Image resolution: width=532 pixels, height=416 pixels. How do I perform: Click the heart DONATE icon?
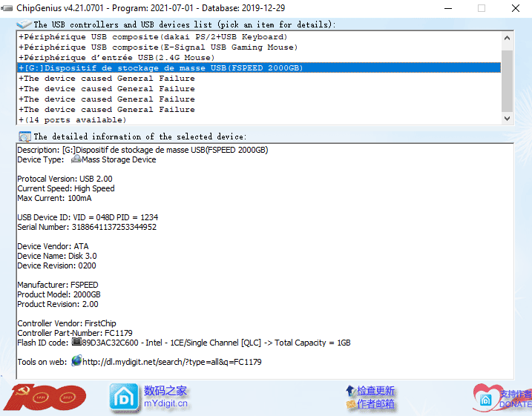[x=487, y=398]
